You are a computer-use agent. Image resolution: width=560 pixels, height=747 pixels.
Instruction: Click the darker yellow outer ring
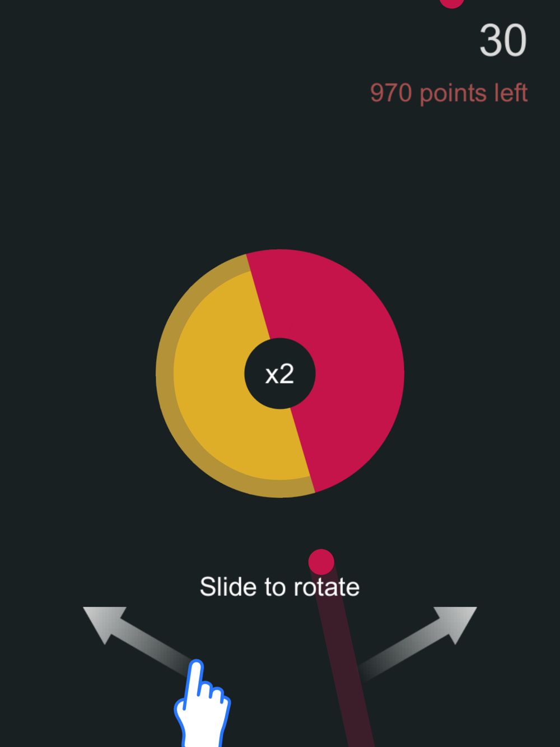(165, 373)
